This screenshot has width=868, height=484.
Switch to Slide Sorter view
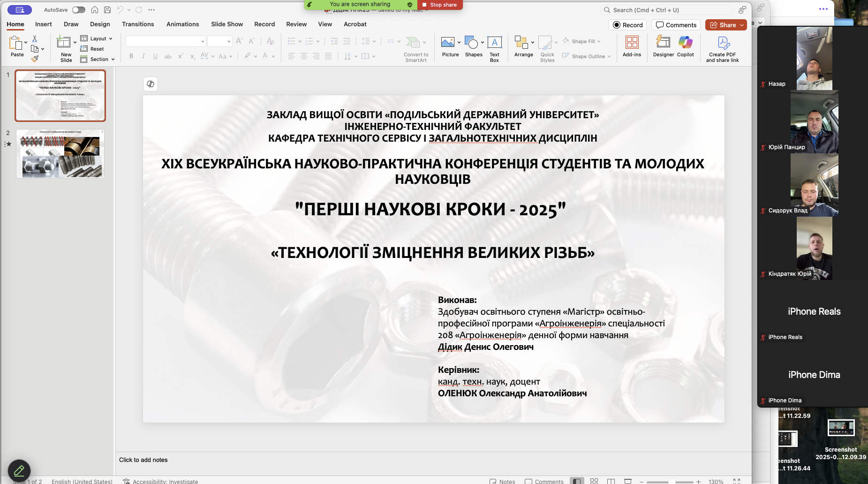(x=594, y=481)
